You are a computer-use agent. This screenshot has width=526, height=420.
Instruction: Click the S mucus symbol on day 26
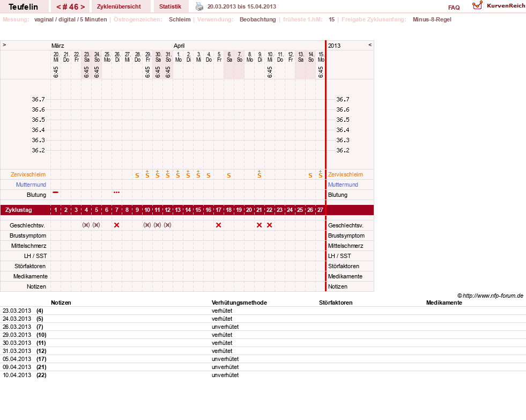[310, 175]
